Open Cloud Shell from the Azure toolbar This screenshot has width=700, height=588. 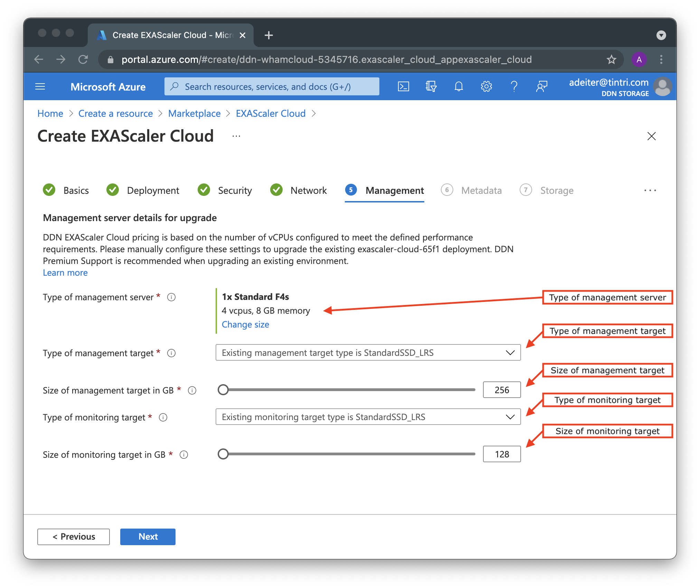coord(403,86)
